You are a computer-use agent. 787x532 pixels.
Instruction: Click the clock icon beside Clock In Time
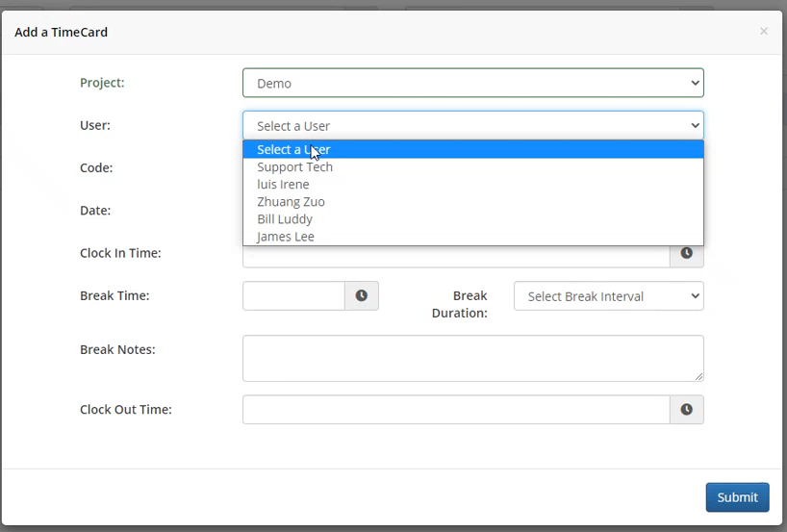pyautogui.click(x=686, y=254)
